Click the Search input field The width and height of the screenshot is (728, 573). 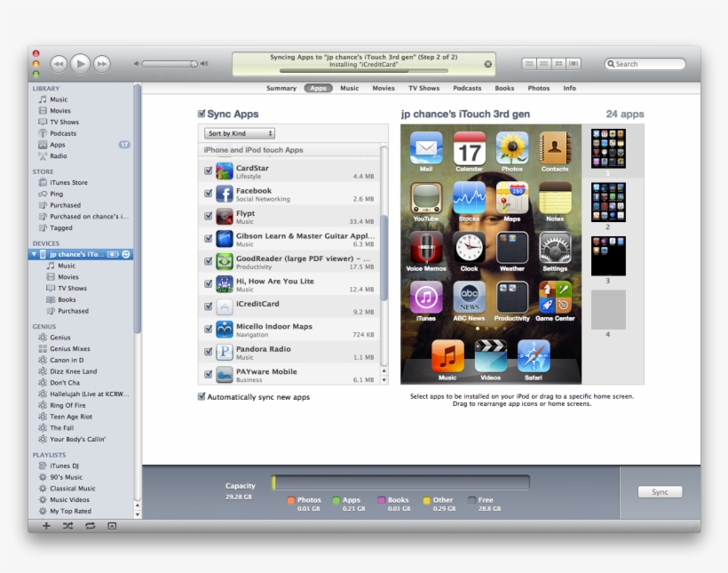click(645, 64)
